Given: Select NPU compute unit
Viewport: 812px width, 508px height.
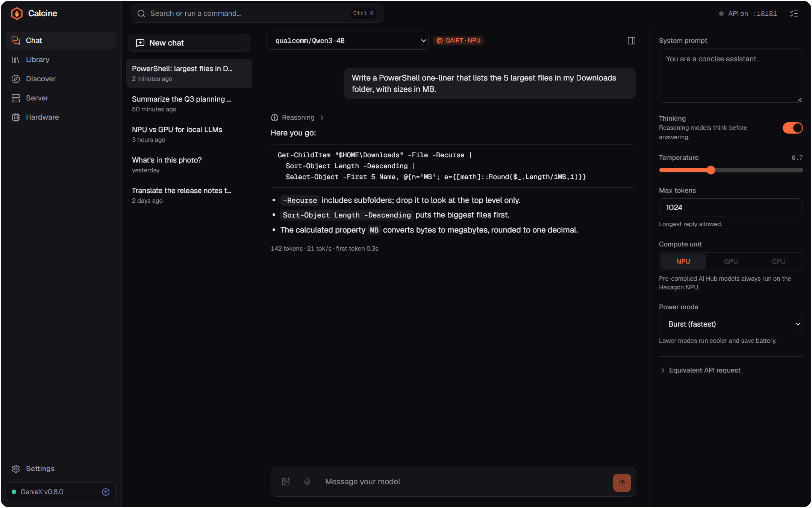Looking at the screenshot, I should pos(683,262).
